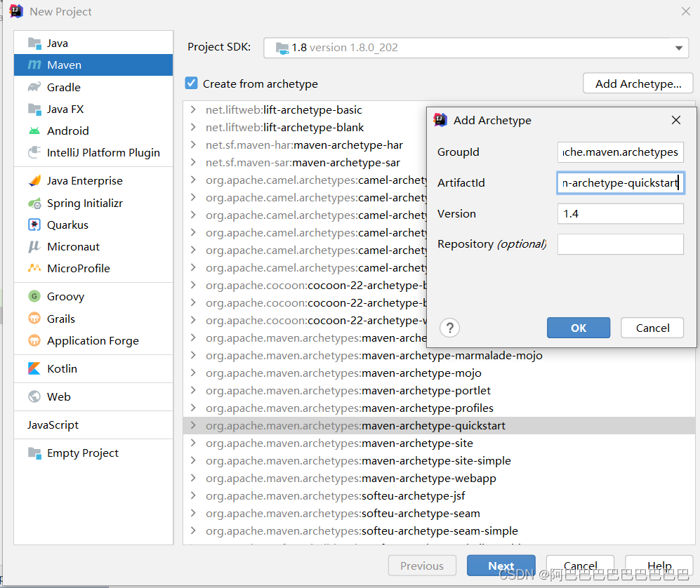
Task: Click the Kotlin K icon
Action: (x=34, y=368)
